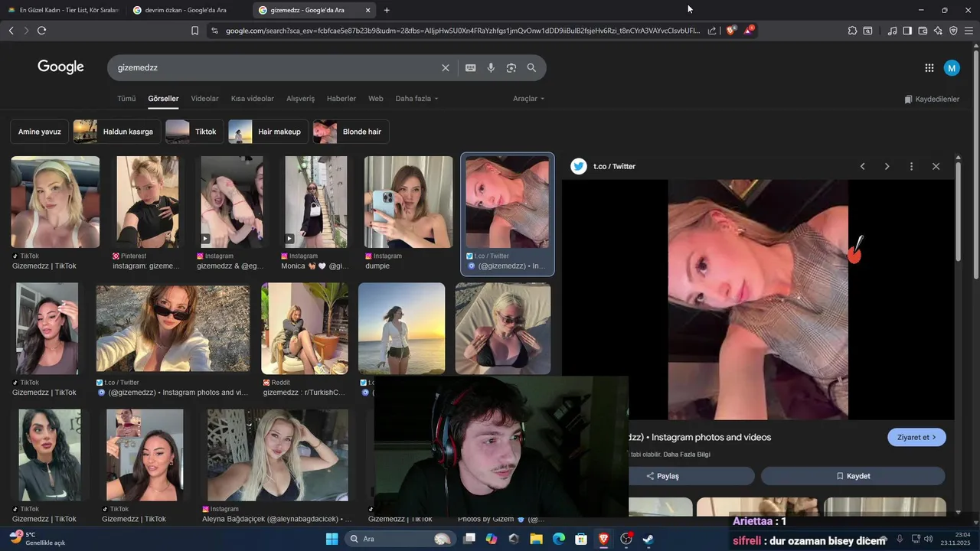980x551 pixels.
Task: Select the Alışveriş results tab
Action: pyautogui.click(x=300, y=99)
